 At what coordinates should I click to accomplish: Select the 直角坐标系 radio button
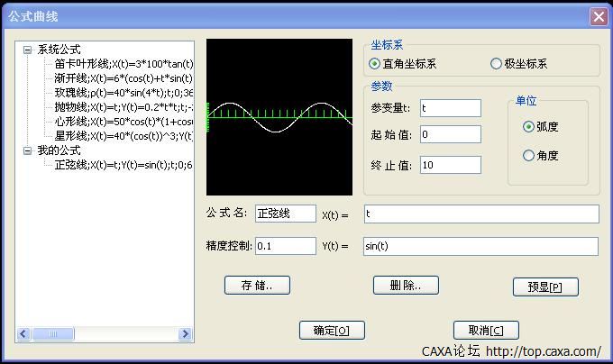coord(374,63)
